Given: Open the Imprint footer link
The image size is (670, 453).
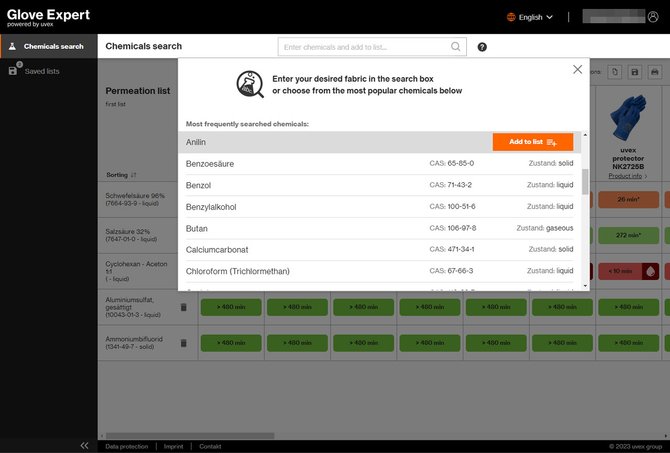Looking at the screenshot, I should coord(173,446).
